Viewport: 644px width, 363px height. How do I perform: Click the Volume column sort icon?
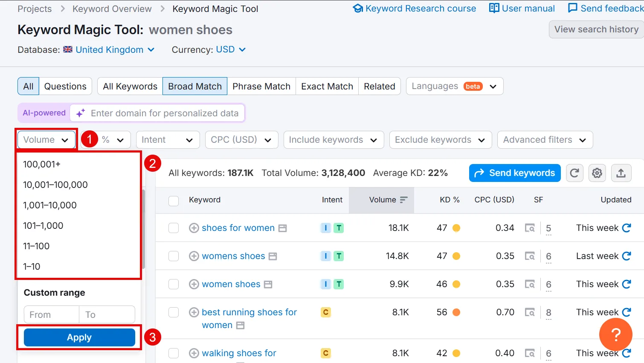[403, 200]
